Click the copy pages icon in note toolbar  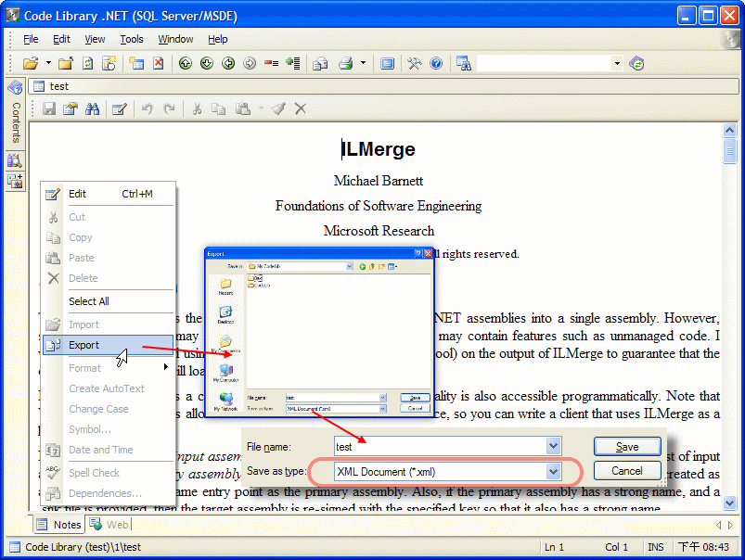tap(219, 108)
